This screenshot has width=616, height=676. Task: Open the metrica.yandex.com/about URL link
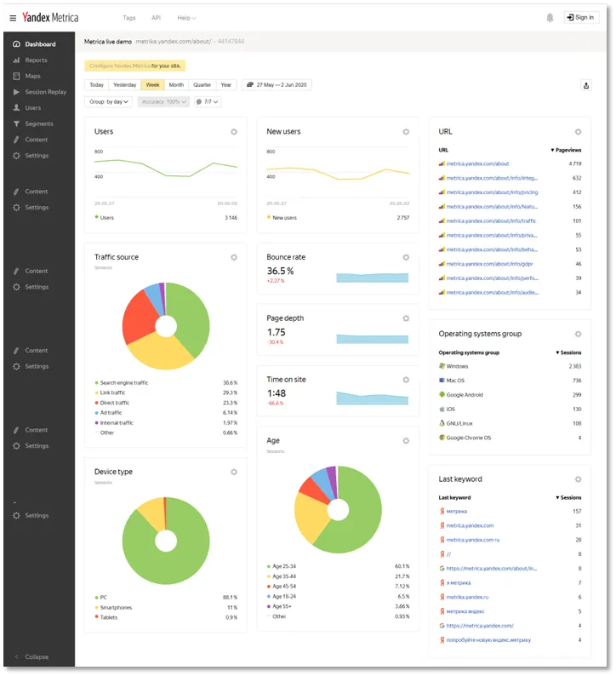478,163
